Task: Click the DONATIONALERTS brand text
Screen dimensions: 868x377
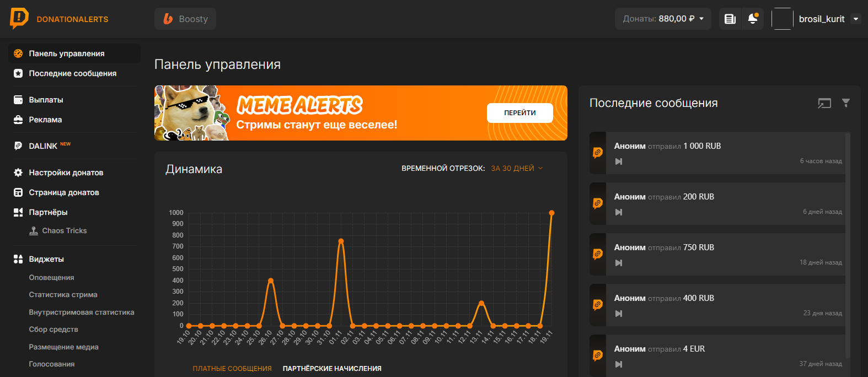Action: (72, 19)
